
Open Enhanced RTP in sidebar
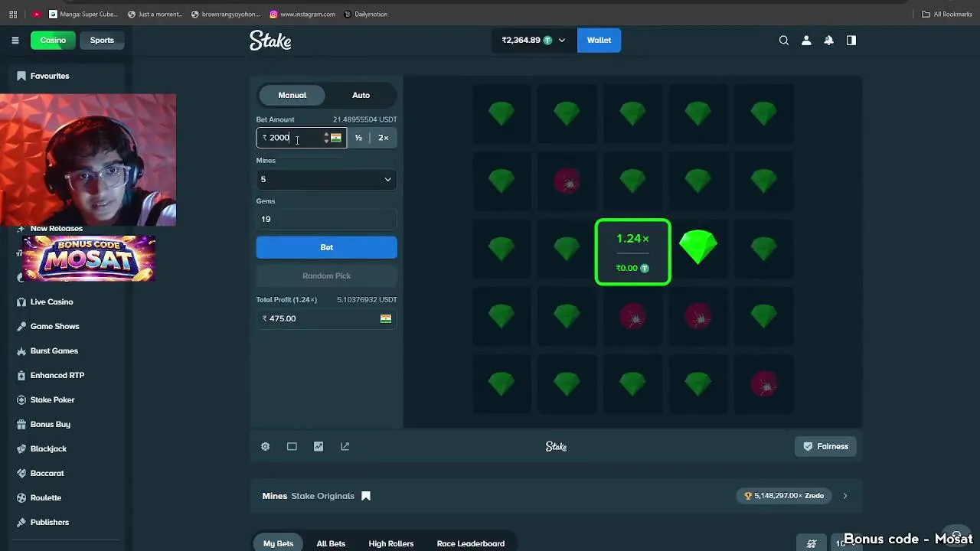pyautogui.click(x=57, y=375)
